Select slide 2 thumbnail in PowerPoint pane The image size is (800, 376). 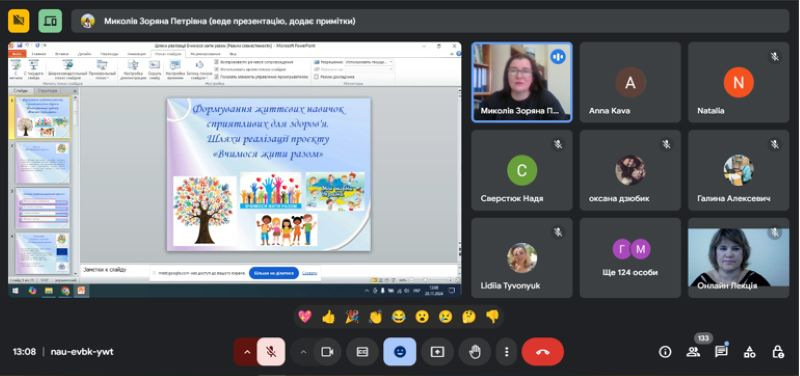43,163
